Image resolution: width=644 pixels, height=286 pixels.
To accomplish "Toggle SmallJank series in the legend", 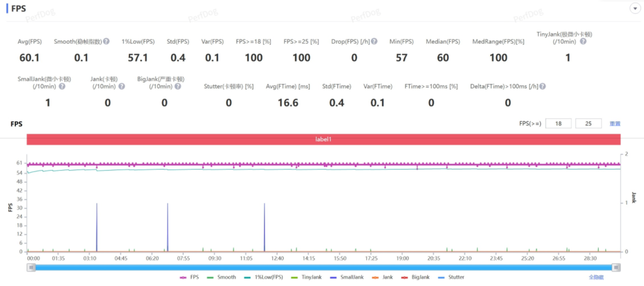I will pos(348,278).
